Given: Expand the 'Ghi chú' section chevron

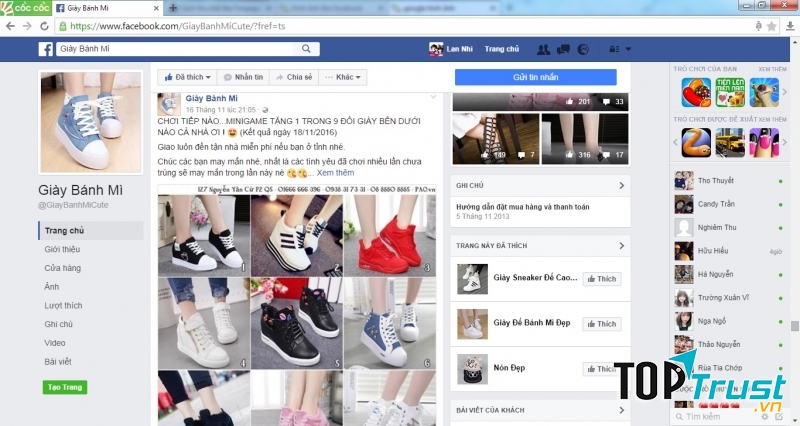Looking at the screenshot, I should pos(621,185).
